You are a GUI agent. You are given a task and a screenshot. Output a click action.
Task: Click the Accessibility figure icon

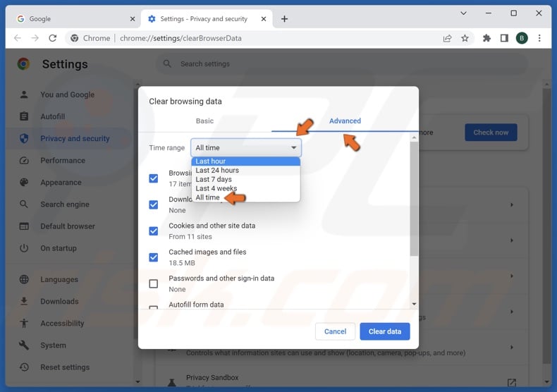point(24,323)
